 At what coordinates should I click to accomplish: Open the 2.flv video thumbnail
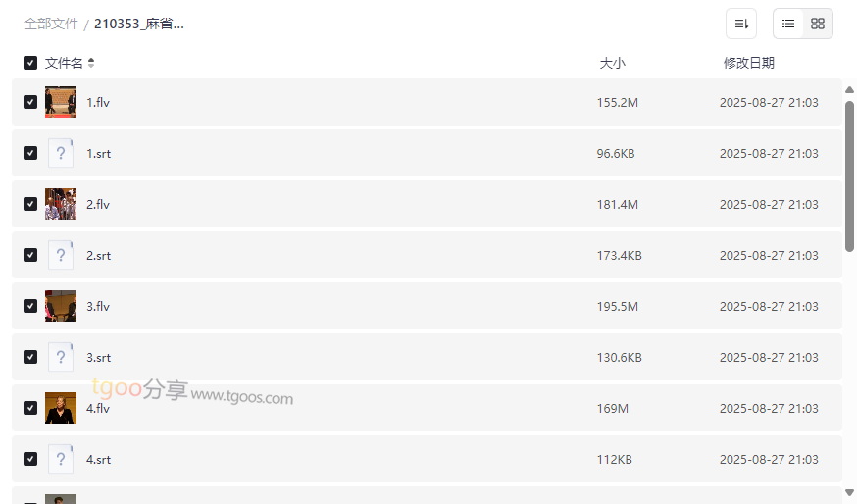click(61, 204)
